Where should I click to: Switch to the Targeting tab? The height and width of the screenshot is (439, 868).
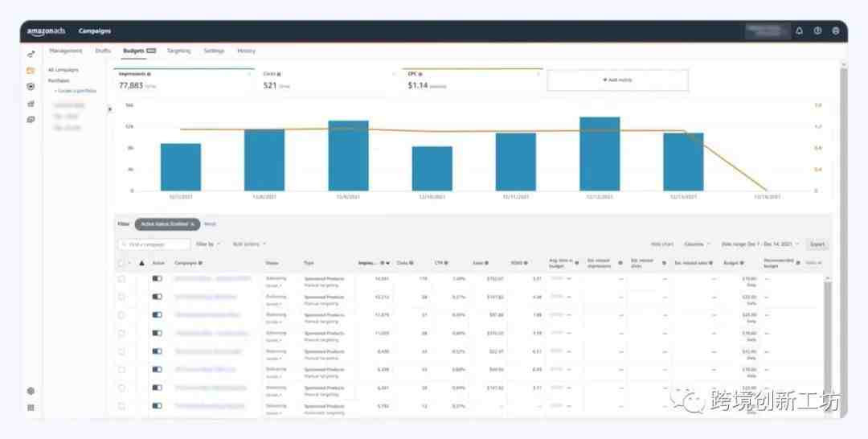pos(178,51)
